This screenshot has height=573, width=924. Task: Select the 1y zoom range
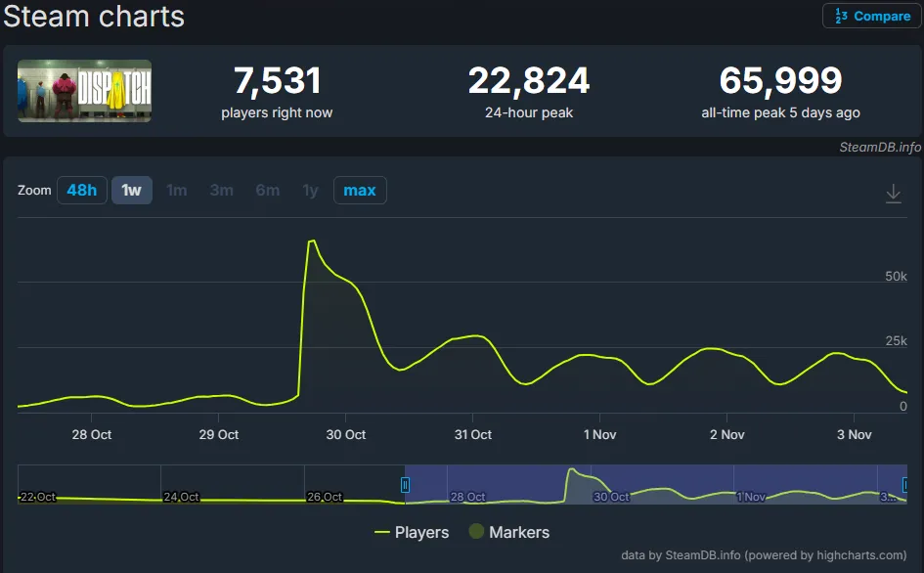[x=310, y=190]
